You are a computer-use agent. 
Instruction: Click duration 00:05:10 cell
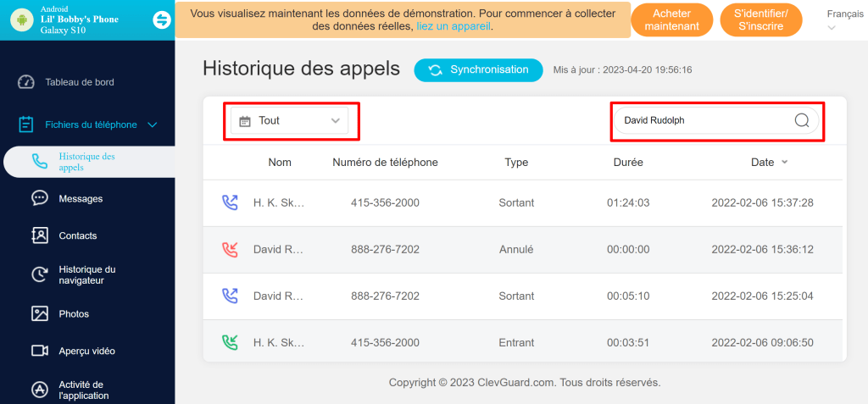point(628,296)
